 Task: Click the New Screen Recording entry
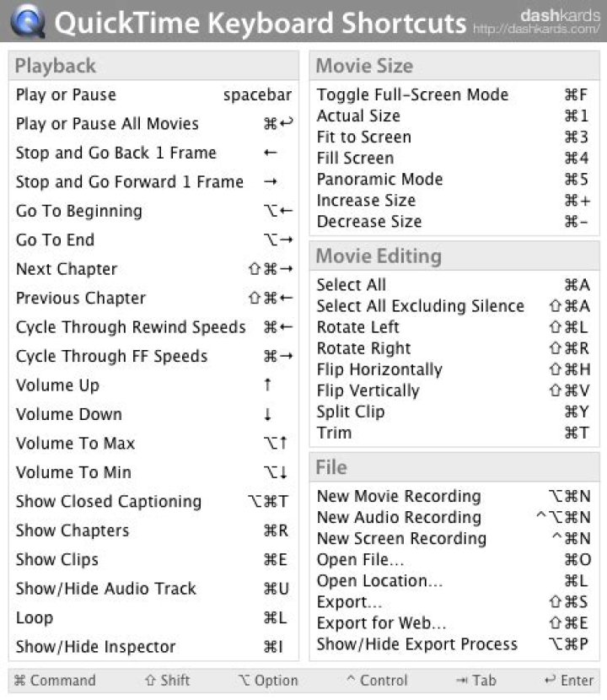click(401, 538)
